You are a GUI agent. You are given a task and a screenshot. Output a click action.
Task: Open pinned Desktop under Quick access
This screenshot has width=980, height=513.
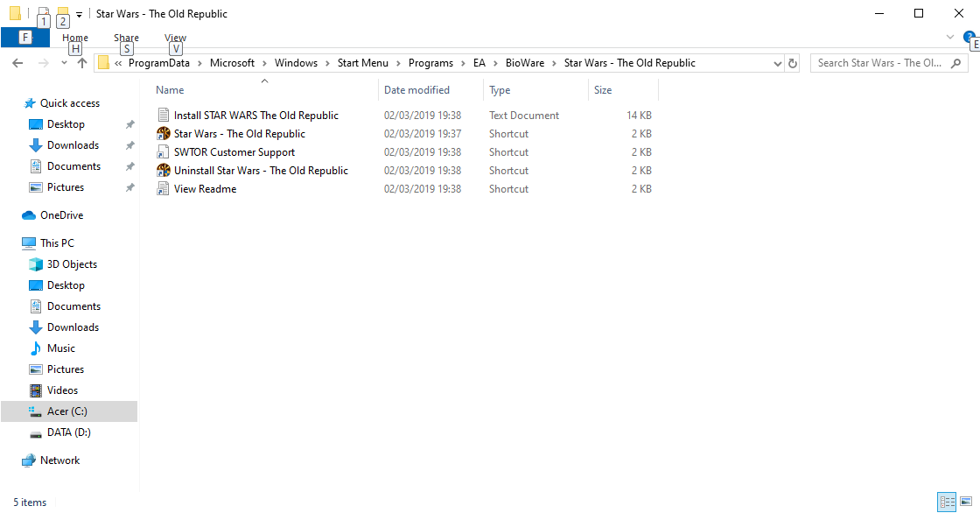pos(66,124)
